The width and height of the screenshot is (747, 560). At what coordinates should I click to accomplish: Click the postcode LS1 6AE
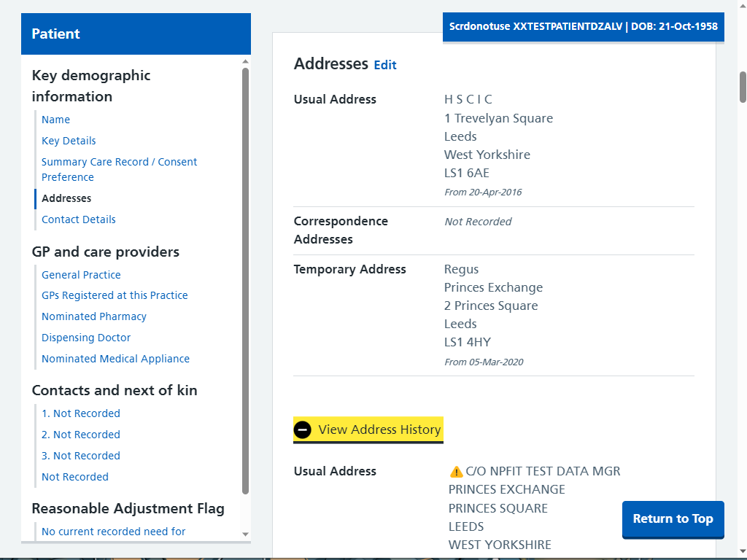466,173
